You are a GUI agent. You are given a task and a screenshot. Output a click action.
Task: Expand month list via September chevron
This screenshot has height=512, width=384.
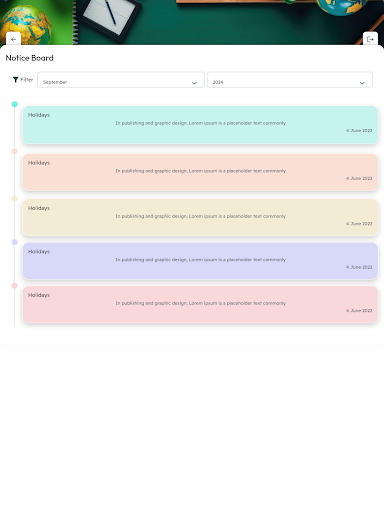194,83
